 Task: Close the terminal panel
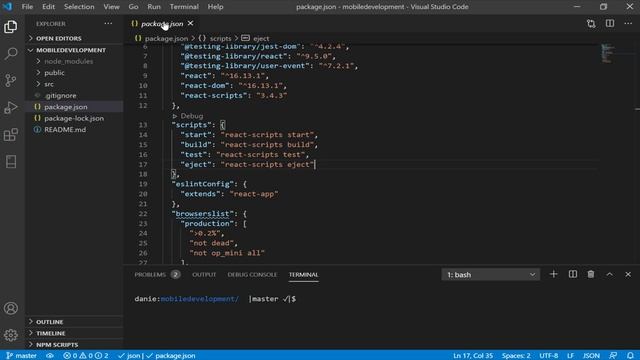point(628,274)
